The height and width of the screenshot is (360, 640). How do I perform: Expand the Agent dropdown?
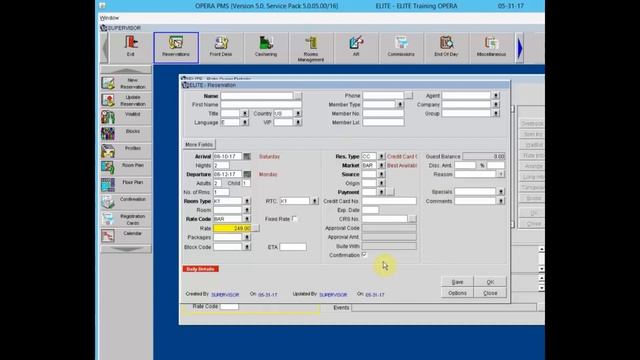(x=496, y=96)
